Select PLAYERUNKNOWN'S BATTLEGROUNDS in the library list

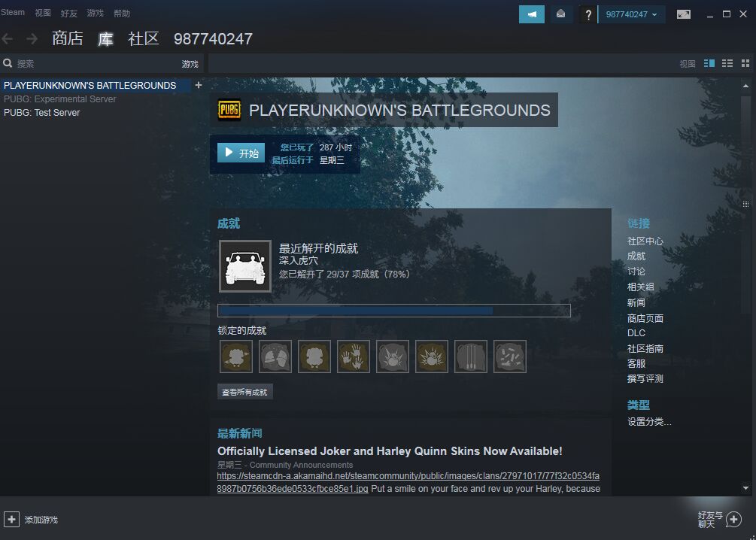[x=96, y=85]
